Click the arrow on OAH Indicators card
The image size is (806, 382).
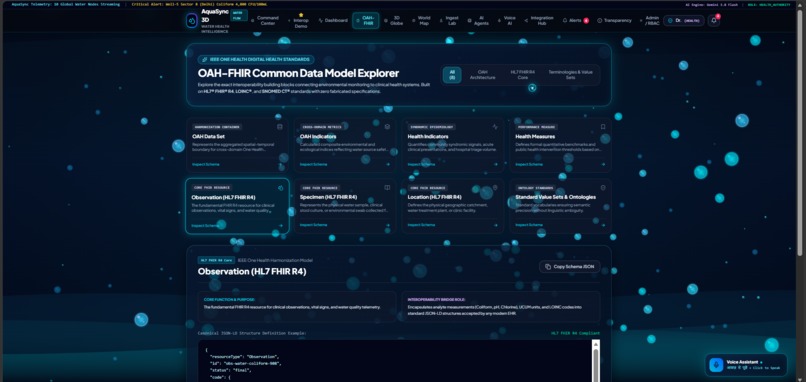pyautogui.click(x=388, y=165)
